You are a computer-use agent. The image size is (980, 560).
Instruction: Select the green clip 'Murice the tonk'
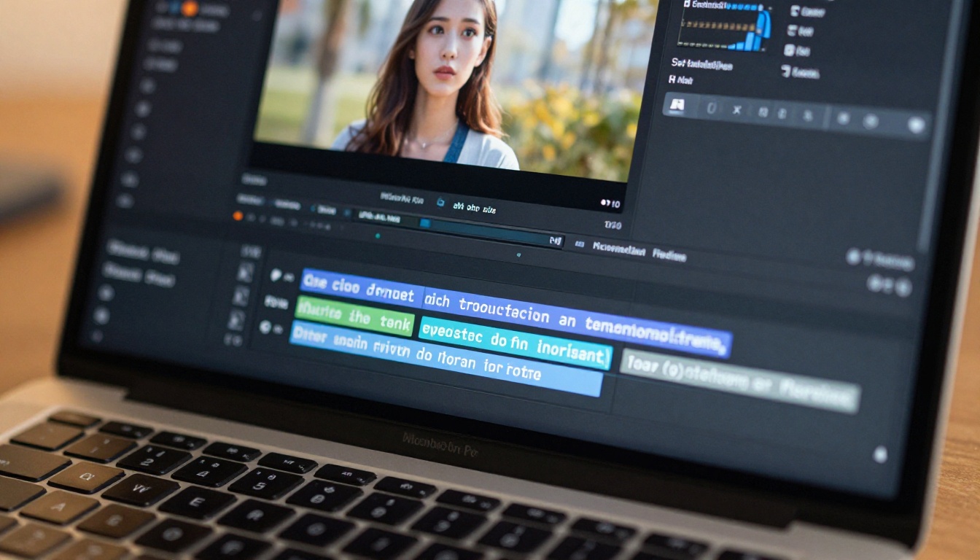(355, 316)
